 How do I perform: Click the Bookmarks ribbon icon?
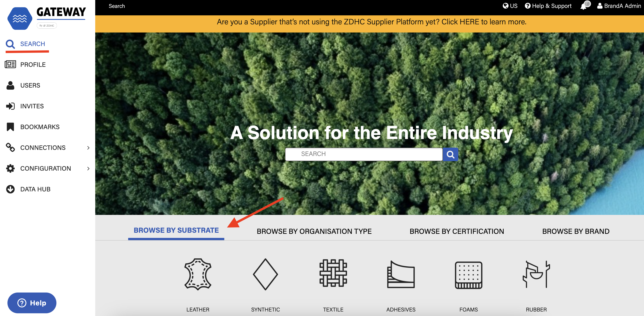(10, 127)
